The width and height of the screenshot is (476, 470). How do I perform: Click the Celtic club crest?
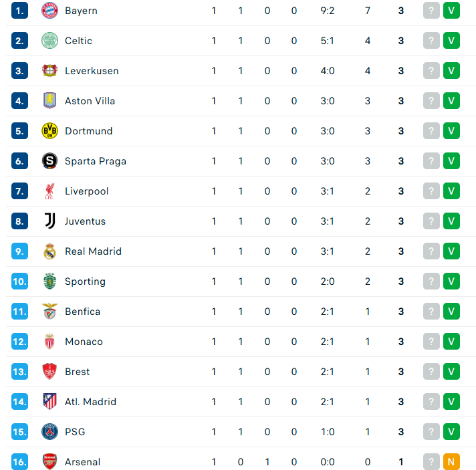[49, 41]
